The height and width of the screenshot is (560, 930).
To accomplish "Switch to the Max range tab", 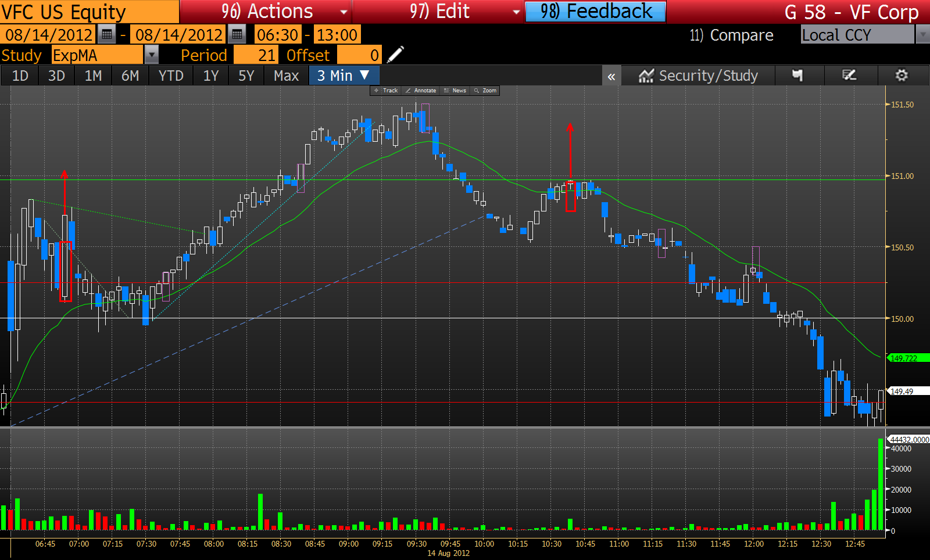I will point(286,76).
